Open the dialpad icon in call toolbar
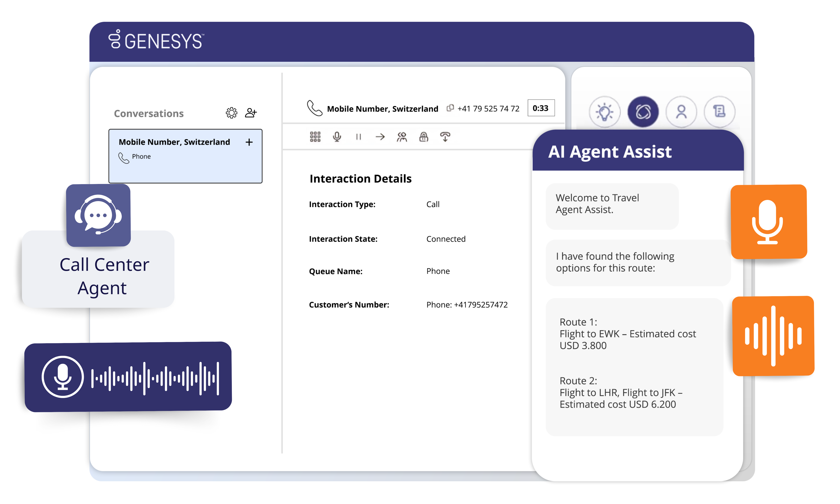 pyautogui.click(x=315, y=137)
